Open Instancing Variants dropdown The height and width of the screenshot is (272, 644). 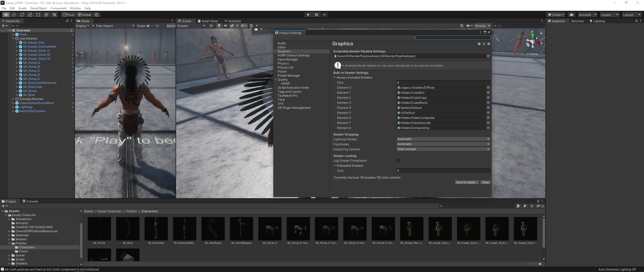443,149
